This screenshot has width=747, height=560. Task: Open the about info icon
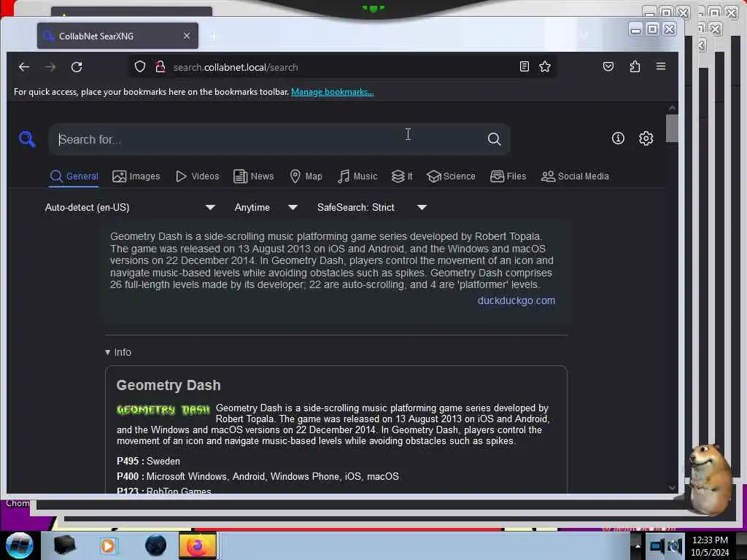point(618,139)
